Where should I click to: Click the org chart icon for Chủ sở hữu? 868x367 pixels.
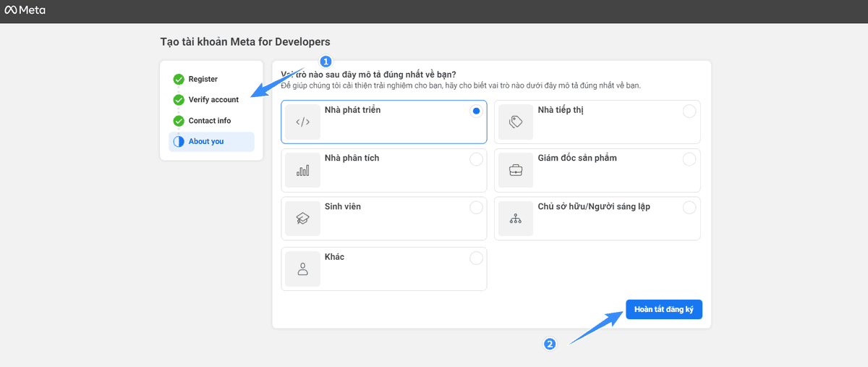pos(516,219)
